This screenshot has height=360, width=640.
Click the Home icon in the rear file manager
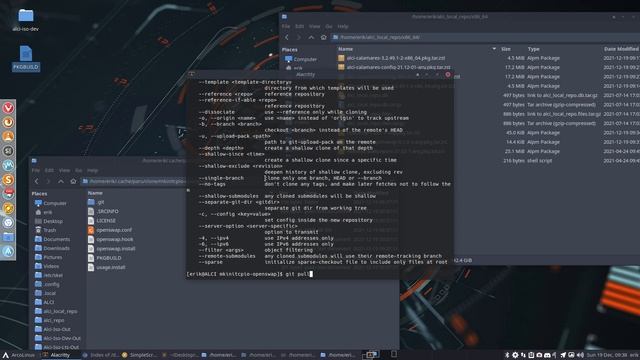point(323,37)
